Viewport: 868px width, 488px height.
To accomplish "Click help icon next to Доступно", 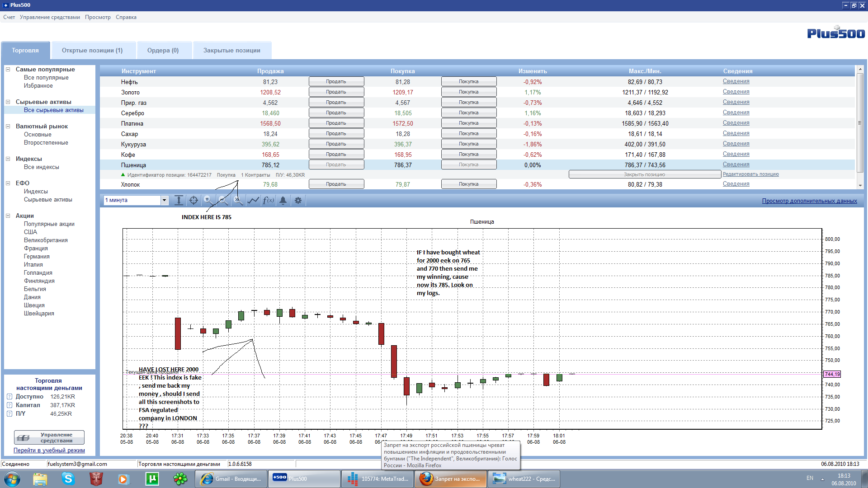I will (x=9, y=397).
